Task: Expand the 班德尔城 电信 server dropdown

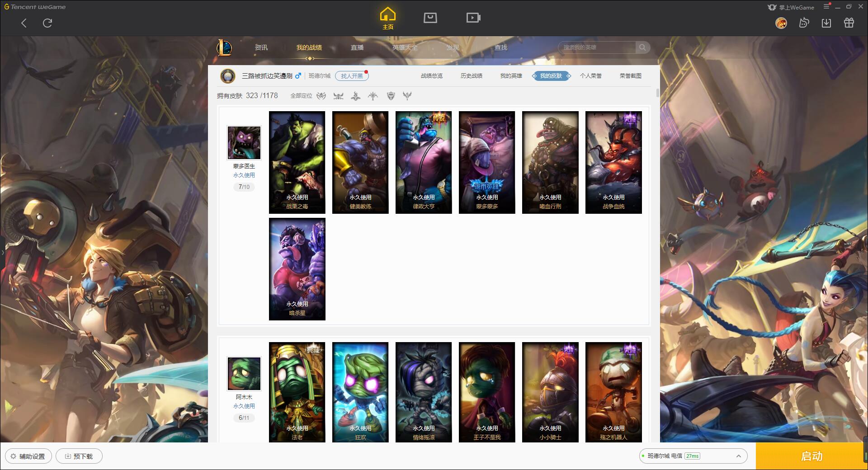Action: click(693, 456)
